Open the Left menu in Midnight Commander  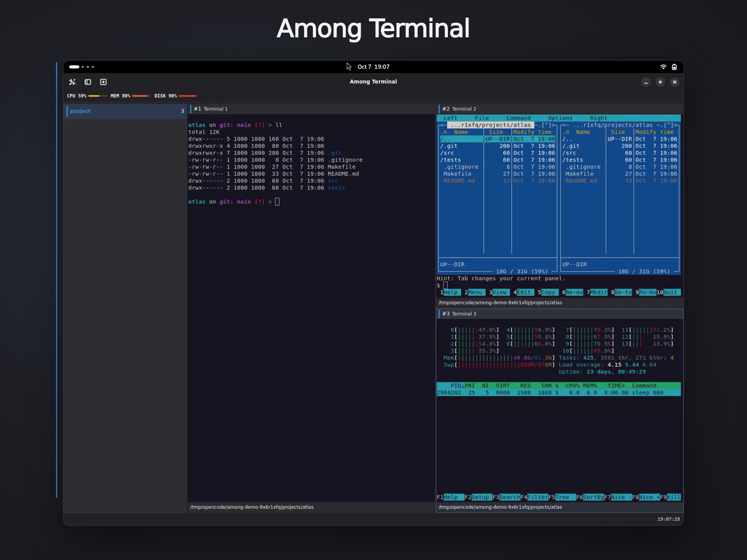tap(450, 118)
